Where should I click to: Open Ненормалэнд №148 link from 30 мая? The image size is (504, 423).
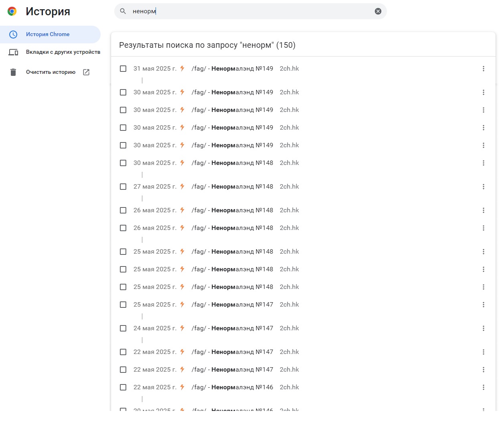point(232,163)
